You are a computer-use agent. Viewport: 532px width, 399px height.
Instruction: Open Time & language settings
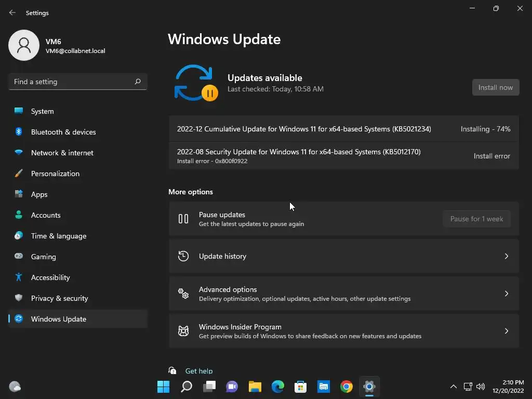[x=78, y=236]
